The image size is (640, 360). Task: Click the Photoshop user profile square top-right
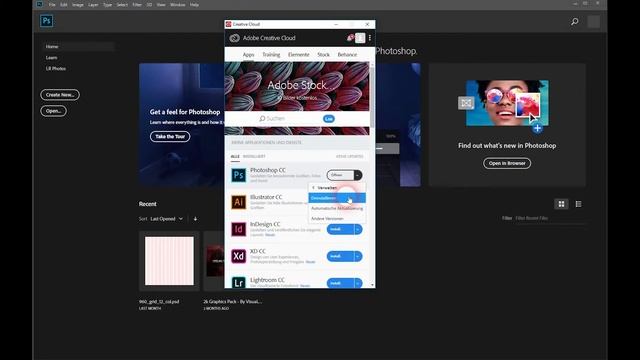pyautogui.click(x=593, y=21)
